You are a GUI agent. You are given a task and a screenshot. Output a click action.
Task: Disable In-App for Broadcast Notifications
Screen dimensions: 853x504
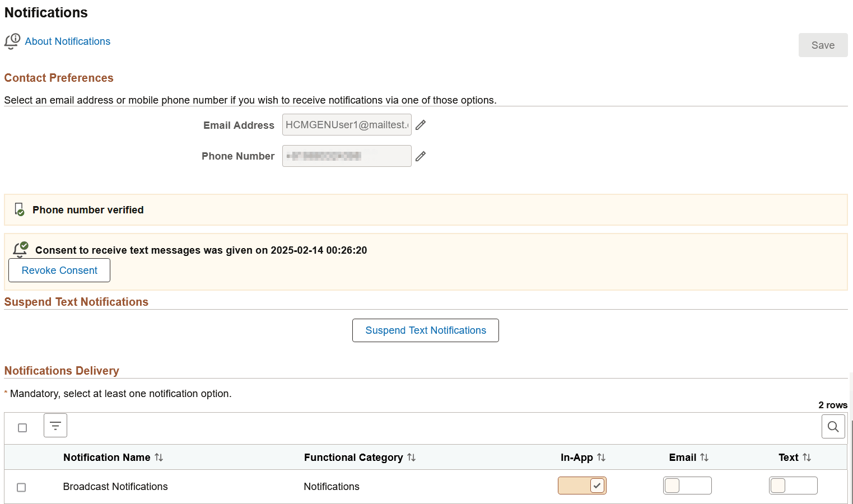[x=582, y=486]
